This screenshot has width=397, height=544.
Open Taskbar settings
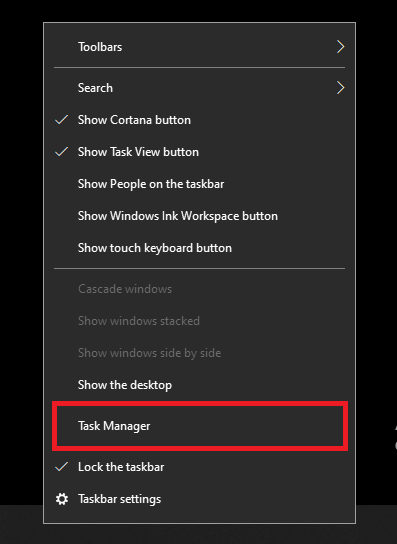200,499
